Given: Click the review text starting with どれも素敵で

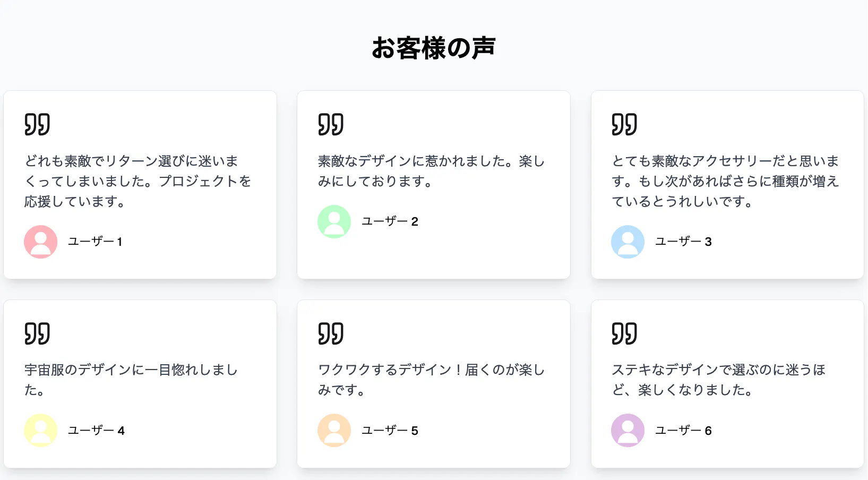Looking at the screenshot, I should click(137, 181).
